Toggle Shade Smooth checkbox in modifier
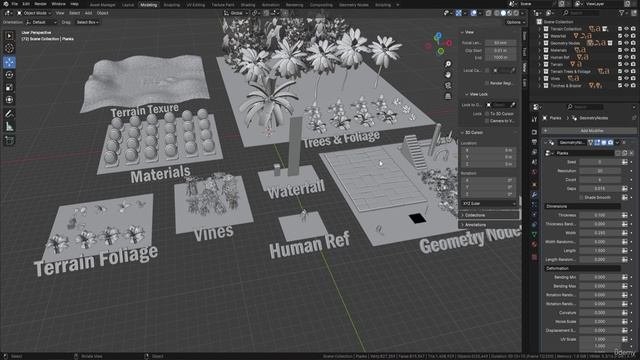Screen dimensions: 640x360 (x=581, y=198)
